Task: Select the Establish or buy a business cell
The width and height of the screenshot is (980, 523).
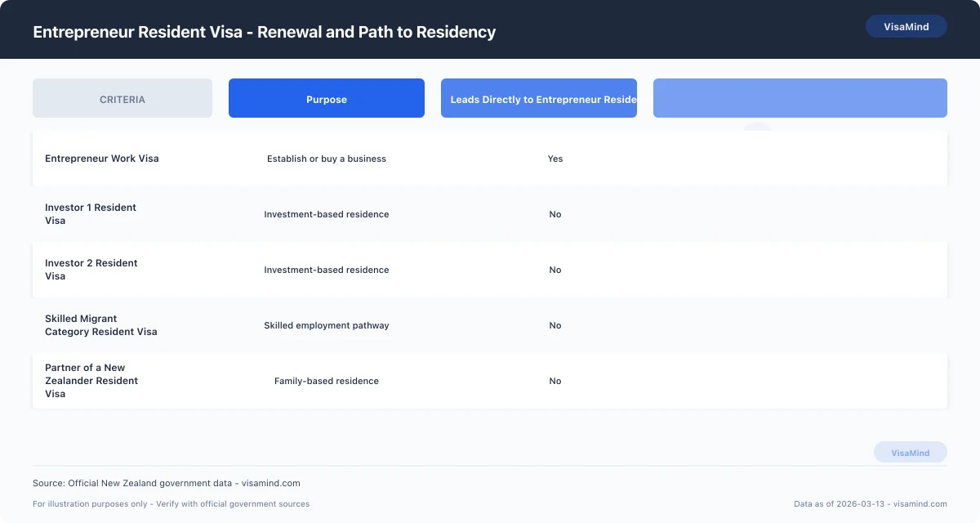Action: click(326, 159)
